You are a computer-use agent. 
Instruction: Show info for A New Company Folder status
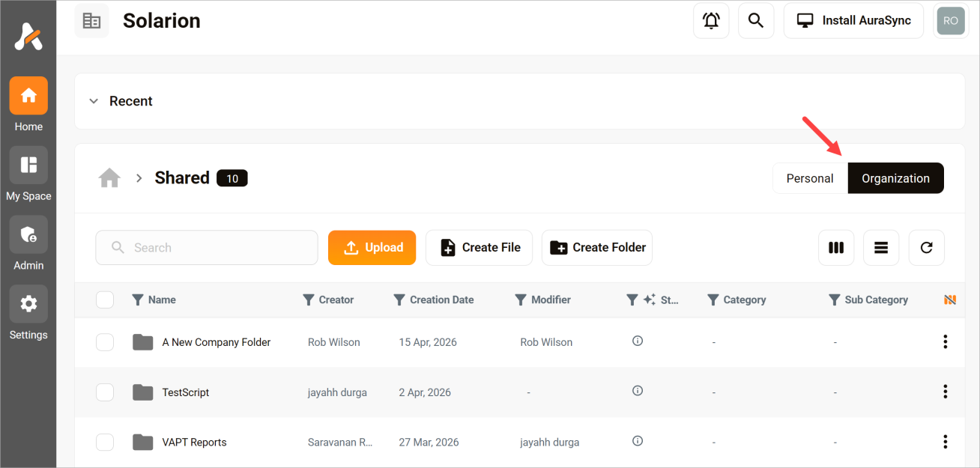point(638,341)
